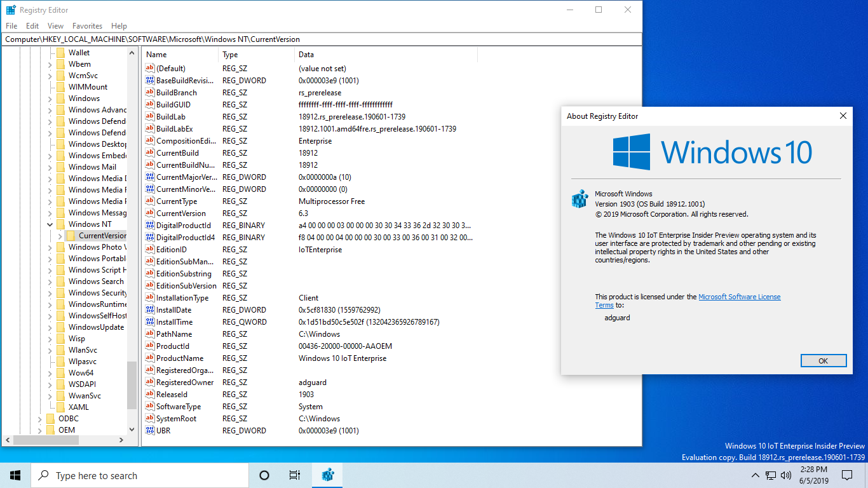868x488 pixels.
Task: Click the (Default) value icon
Action: pos(150,69)
